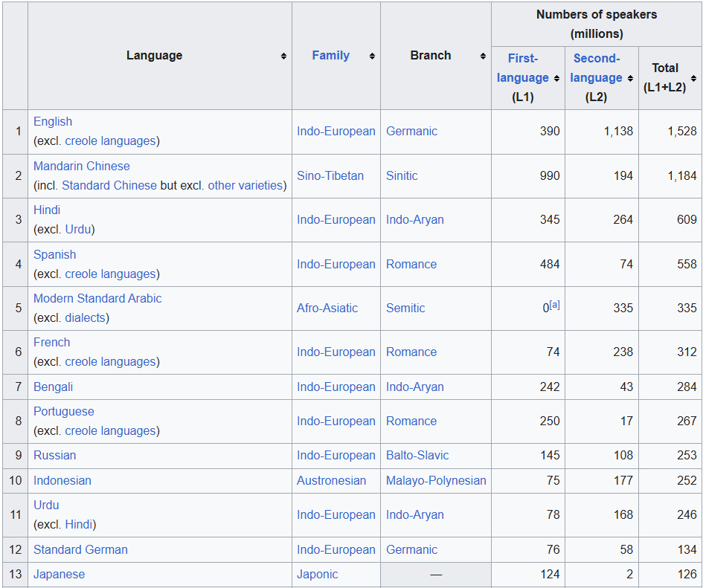The height and width of the screenshot is (588, 703).
Task: Select Russian first-language value 145
Action: coord(550,456)
